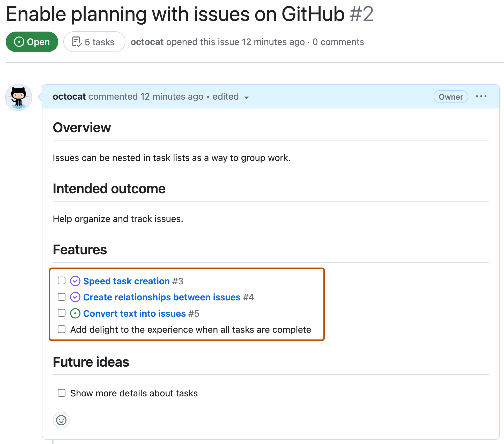The height and width of the screenshot is (444, 504).
Task: Open the emoji reaction smiley icon
Action: tap(61, 420)
